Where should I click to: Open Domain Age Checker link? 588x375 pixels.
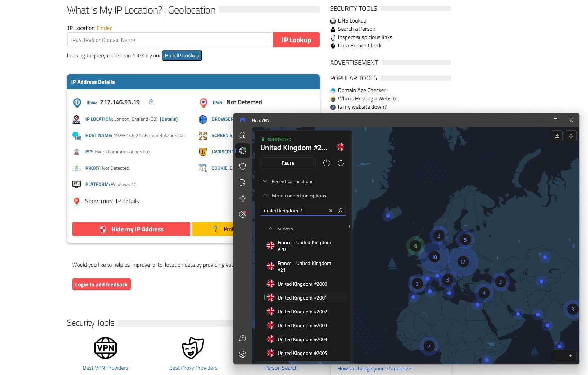click(x=362, y=90)
